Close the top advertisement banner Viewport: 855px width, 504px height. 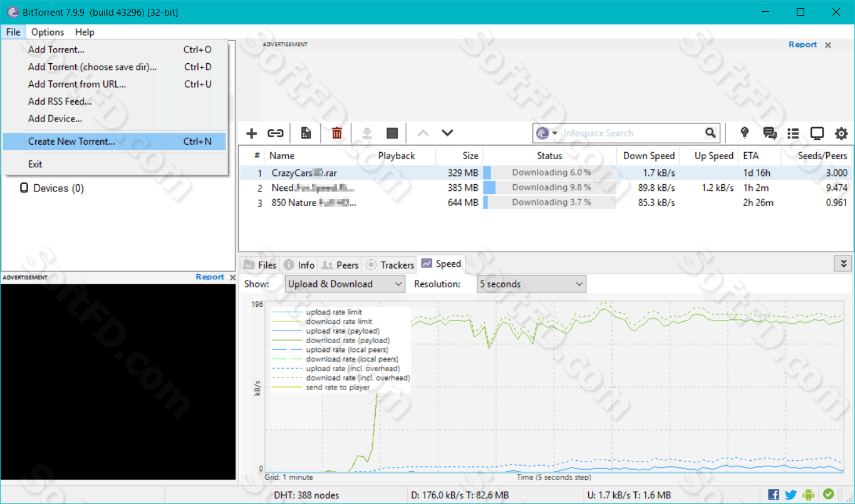coord(828,45)
